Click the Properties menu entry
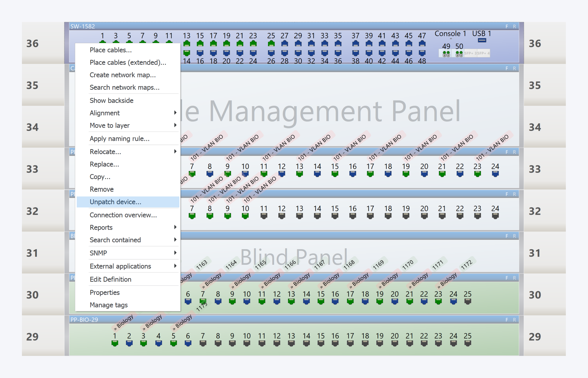Viewport: 588px width, 378px height. click(x=105, y=292)
